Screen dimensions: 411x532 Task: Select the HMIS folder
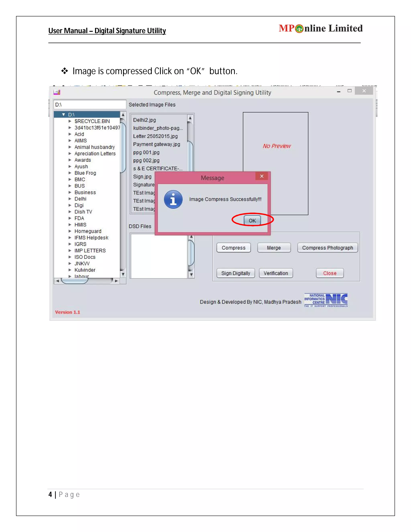click(x=80, y=225)
